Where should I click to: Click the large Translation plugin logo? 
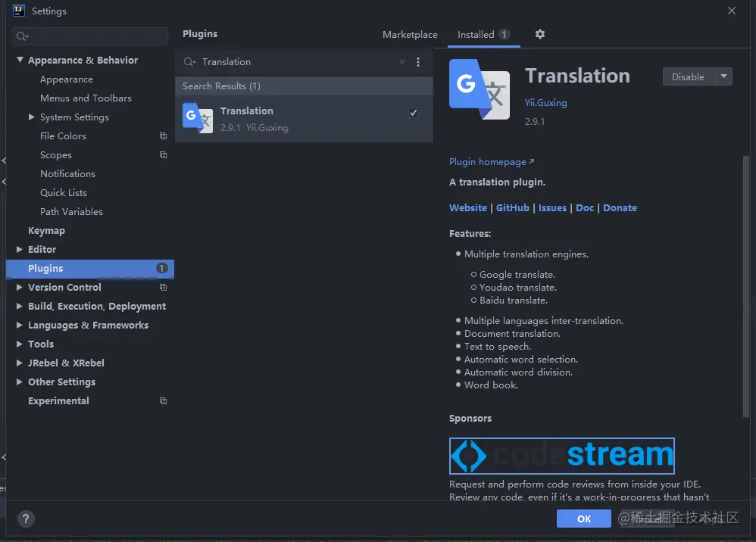pos(480,89)
